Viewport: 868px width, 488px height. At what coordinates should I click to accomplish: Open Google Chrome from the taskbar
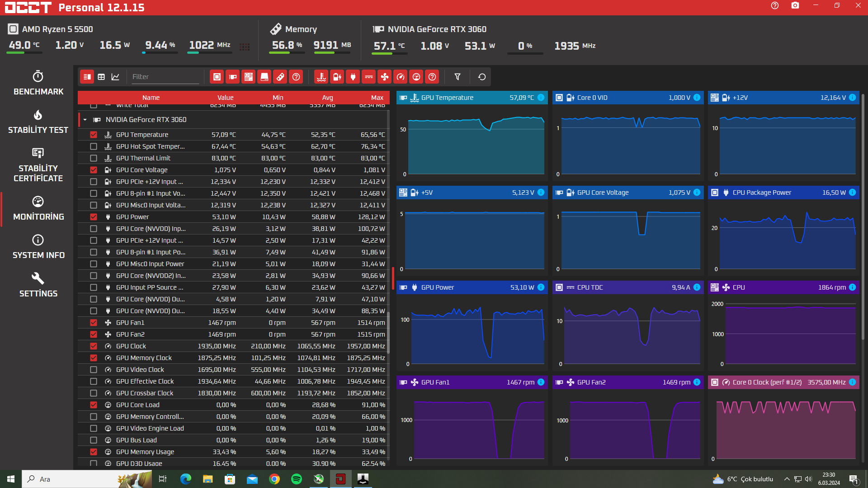point(274,479)
